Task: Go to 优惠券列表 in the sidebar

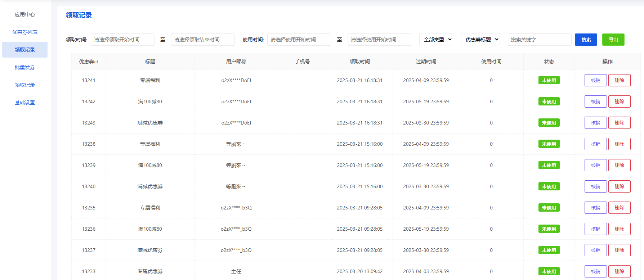Action: pyautogui.click(x=24, y=32)
